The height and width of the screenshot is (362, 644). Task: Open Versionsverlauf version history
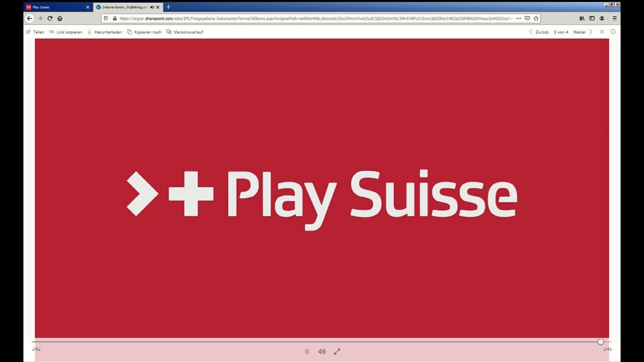click(184, 32)
